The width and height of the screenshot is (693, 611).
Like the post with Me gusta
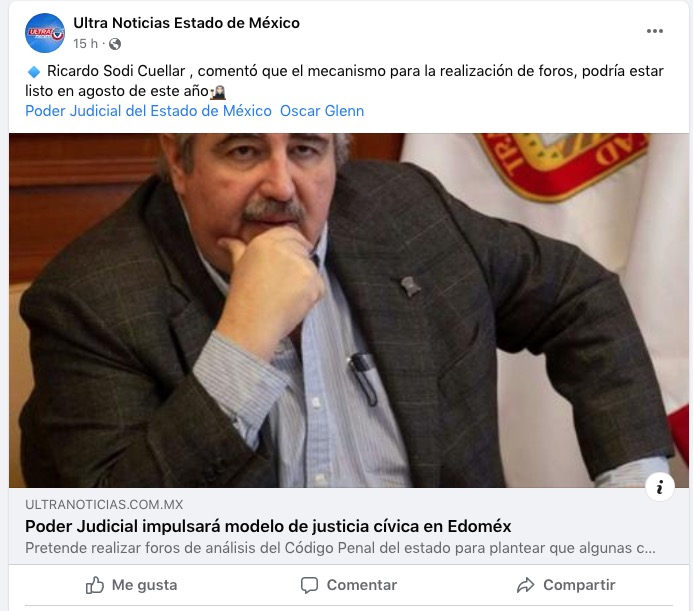tap(131, 585)
